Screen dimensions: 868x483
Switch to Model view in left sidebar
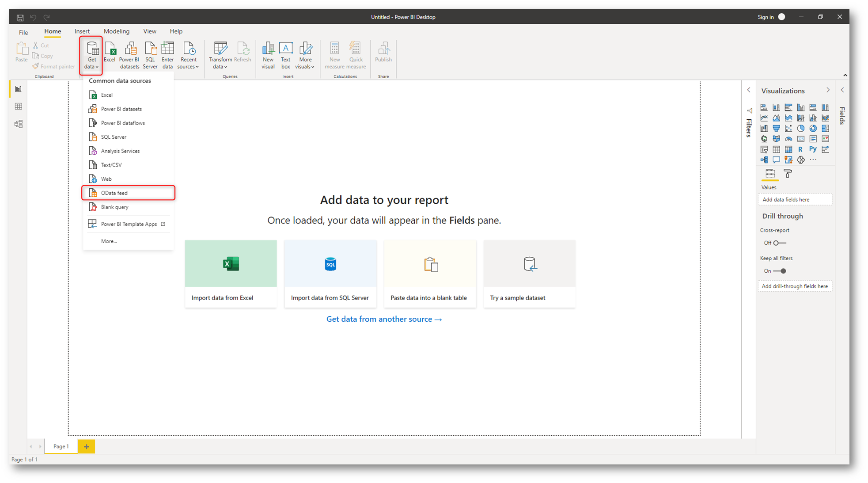click(19, 124)
